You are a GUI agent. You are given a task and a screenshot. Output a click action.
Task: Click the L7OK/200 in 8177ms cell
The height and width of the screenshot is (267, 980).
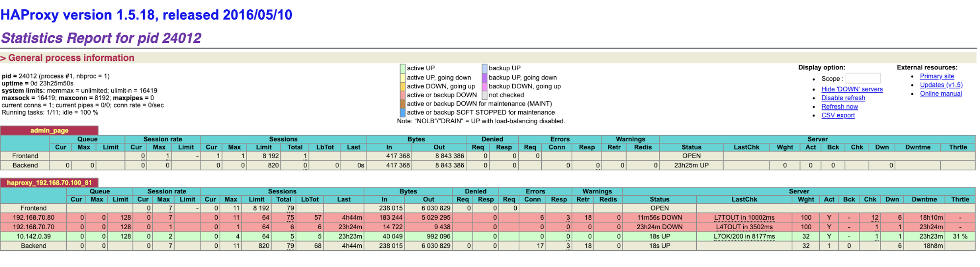point(744,236)
